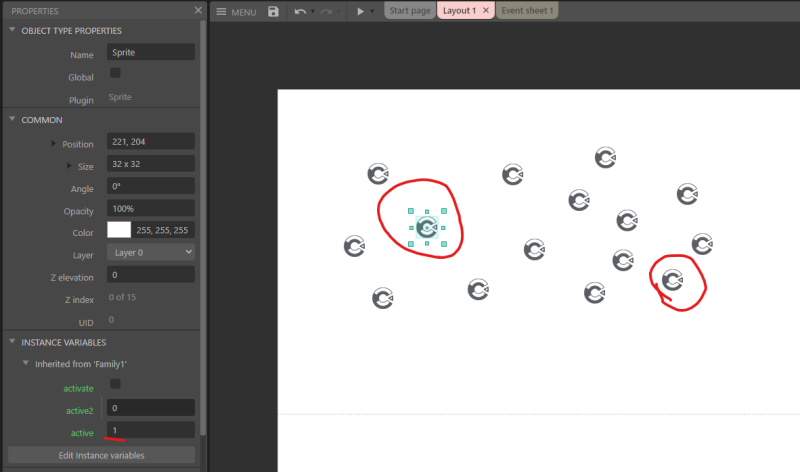Click the redo arrow icon

click(326, 11)
